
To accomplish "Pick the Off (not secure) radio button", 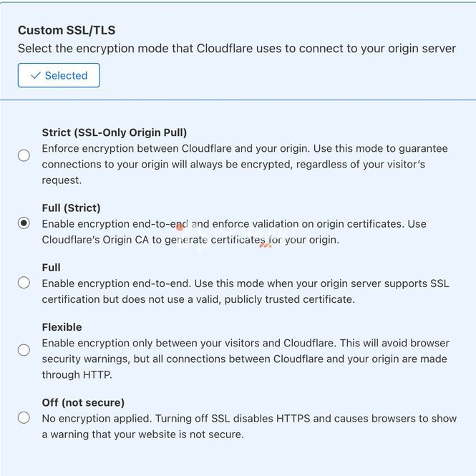I will [x=24, y=418].
